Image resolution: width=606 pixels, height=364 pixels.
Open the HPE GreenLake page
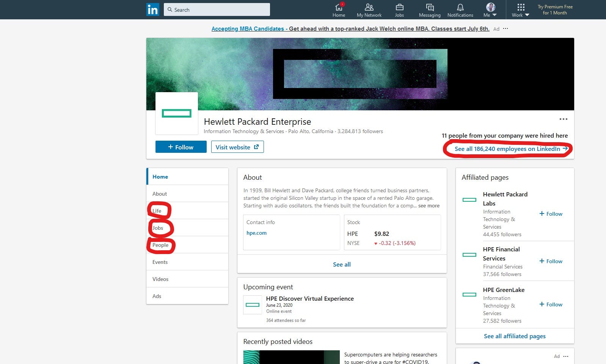[504, 290]
